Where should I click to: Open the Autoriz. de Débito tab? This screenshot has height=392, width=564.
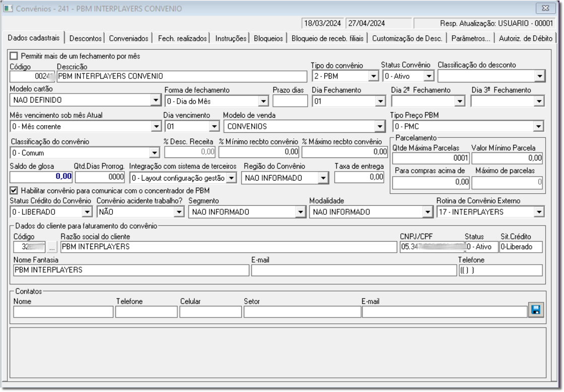[x=526, y=38]
